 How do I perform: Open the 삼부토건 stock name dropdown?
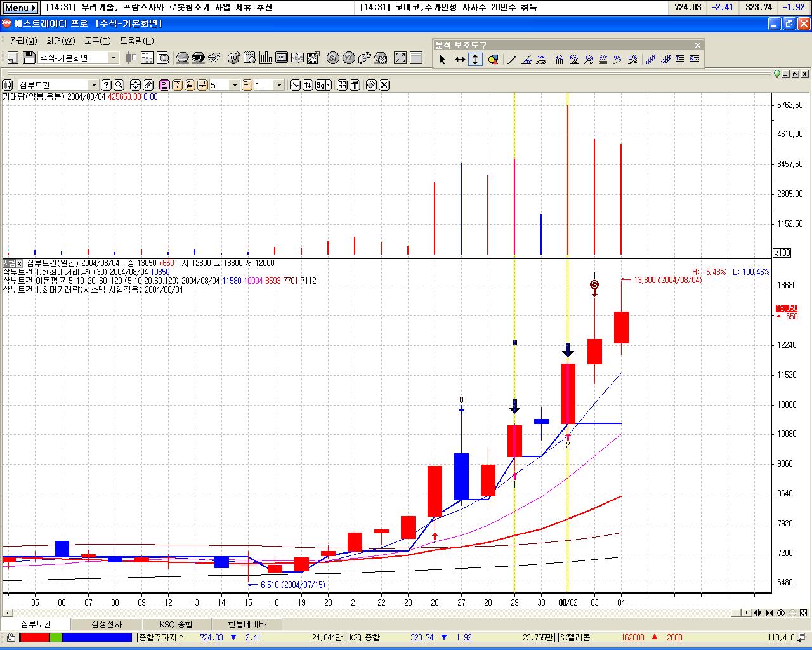94,85
